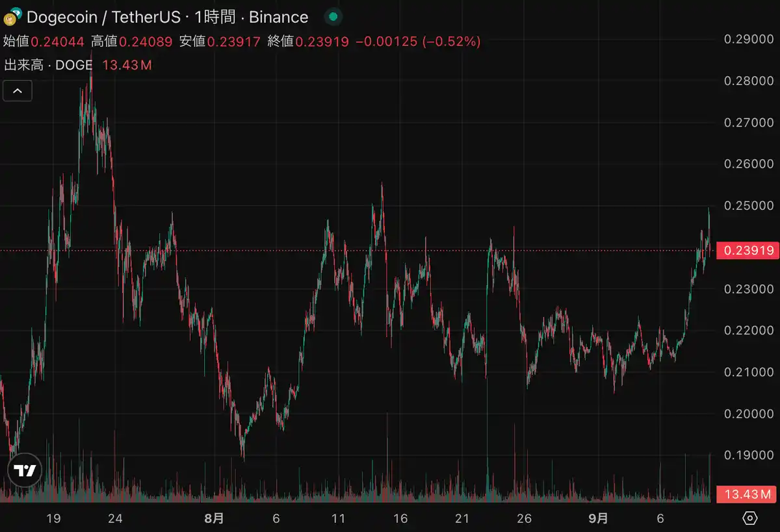Click the 安値 low value 0.23917
This screenshot has height=532, width=780.
(x=233, y=42)
